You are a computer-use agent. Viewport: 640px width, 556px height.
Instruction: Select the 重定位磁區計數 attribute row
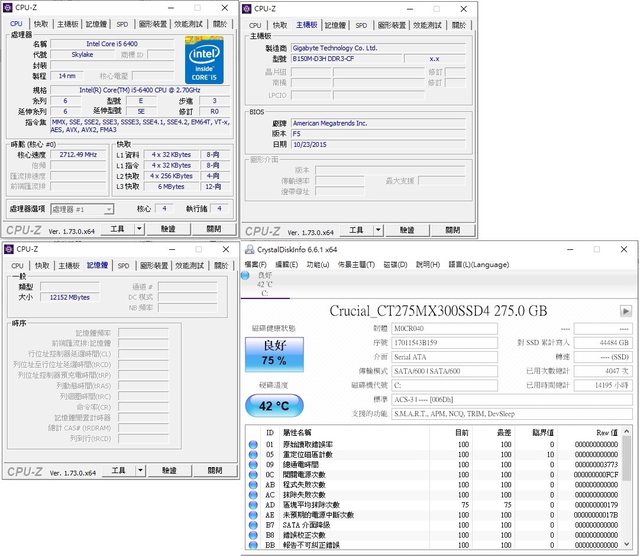pyautogui.click(x=320, y=455)
